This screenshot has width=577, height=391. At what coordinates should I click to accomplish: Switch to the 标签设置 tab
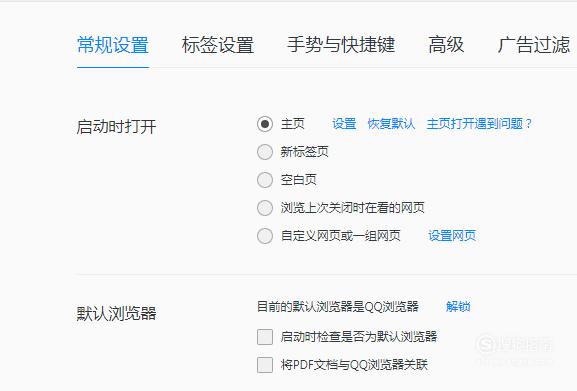pos(218,45)
